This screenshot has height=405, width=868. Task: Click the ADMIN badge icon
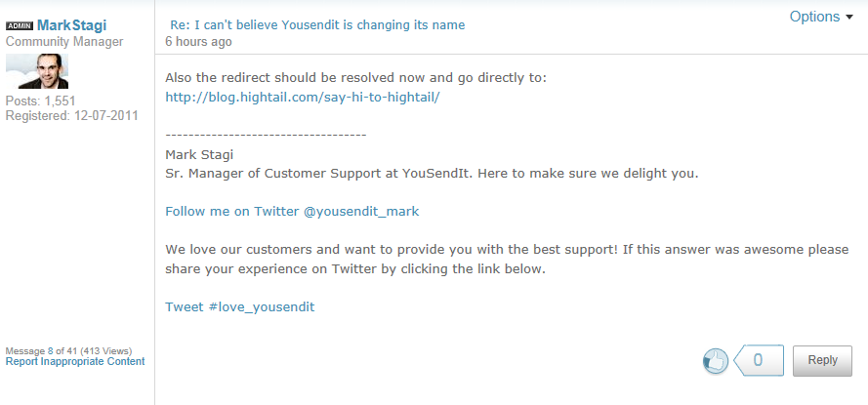(20, 25)
